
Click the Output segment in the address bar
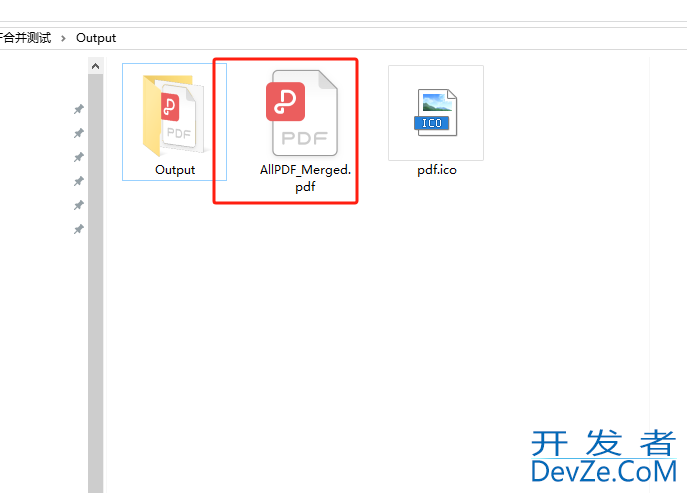point(96,38)
